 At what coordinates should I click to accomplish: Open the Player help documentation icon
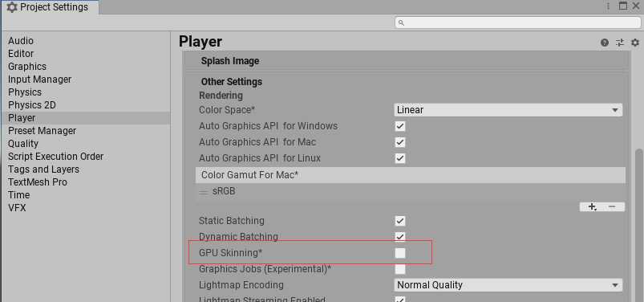point(604,43)
